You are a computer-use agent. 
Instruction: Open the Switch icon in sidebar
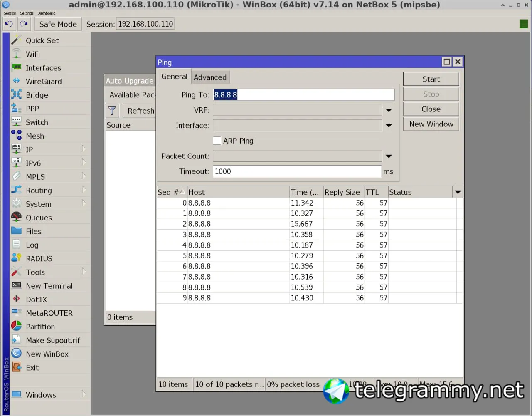(16, 122)
